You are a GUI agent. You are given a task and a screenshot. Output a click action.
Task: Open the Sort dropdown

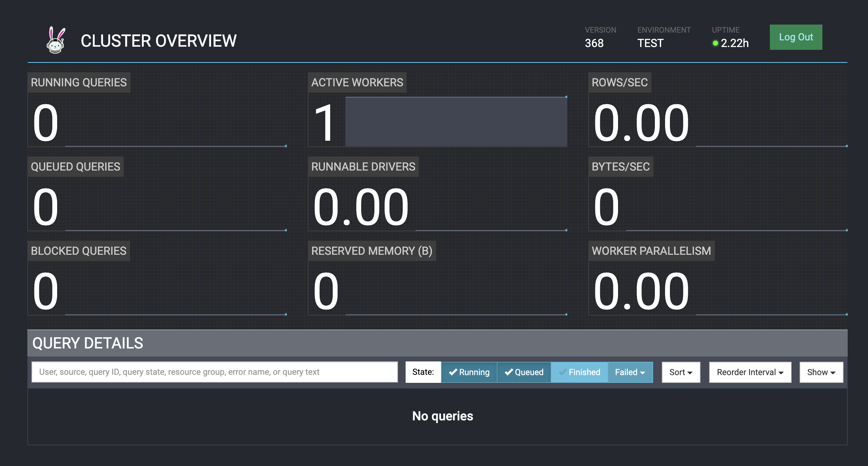click(680, 372)
